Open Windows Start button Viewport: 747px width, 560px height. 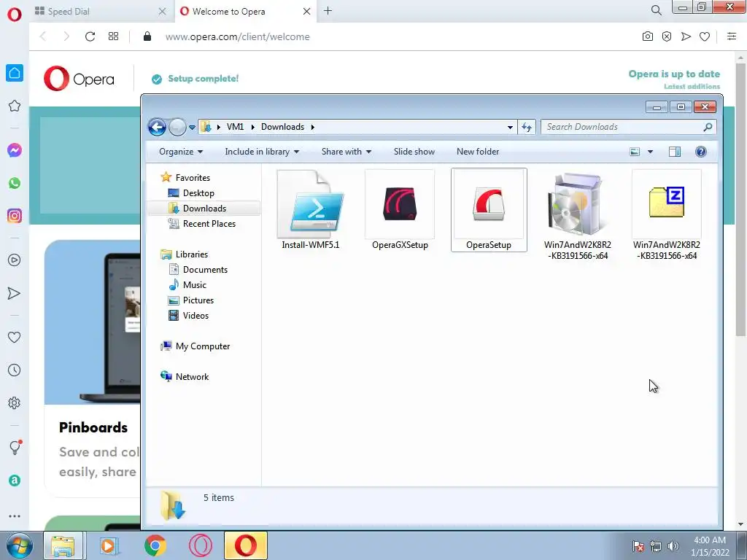pos(20,545)
